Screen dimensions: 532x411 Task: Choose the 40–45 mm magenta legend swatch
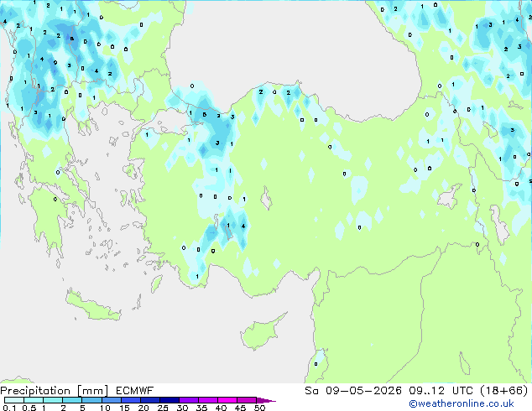227,400
